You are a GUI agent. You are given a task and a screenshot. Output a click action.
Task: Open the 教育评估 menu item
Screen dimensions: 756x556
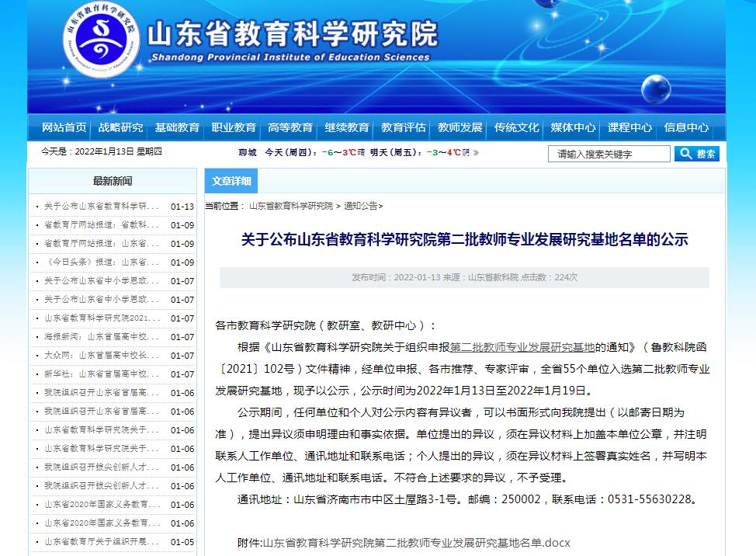tap(404, 128)
